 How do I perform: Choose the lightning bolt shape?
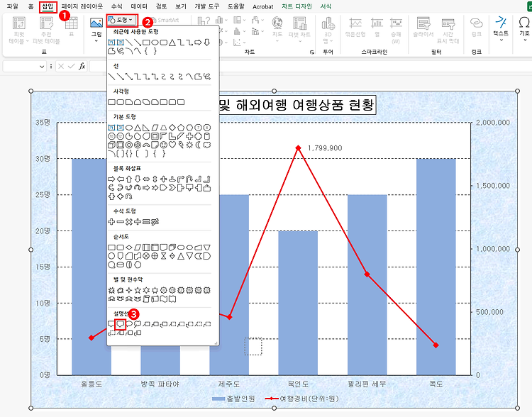[181, 145]
